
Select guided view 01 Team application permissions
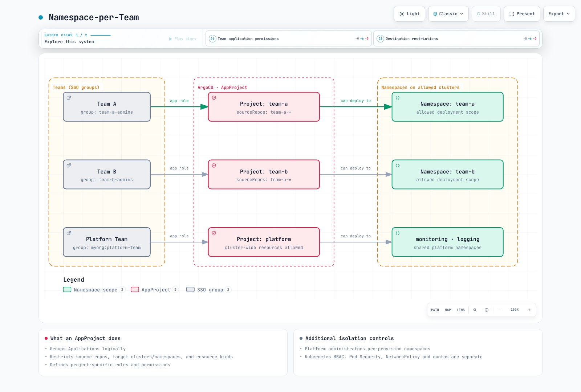coord(289,38)
